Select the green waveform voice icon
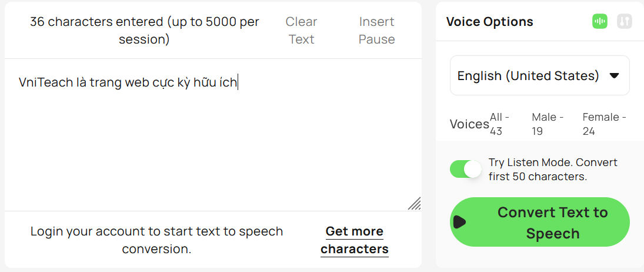Screen dimensions: 644x272 pyautogui.click(x=600, y=21)
